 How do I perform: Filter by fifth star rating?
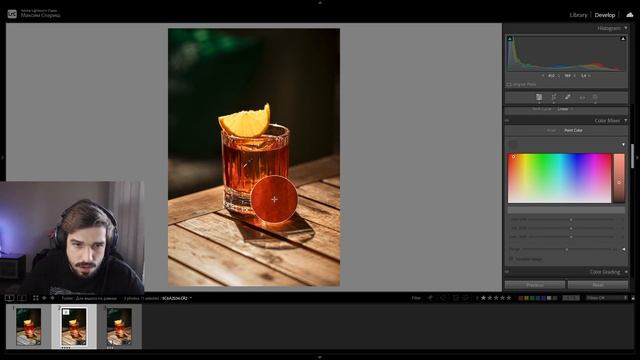pyautogui.click(x=509, y=298)
